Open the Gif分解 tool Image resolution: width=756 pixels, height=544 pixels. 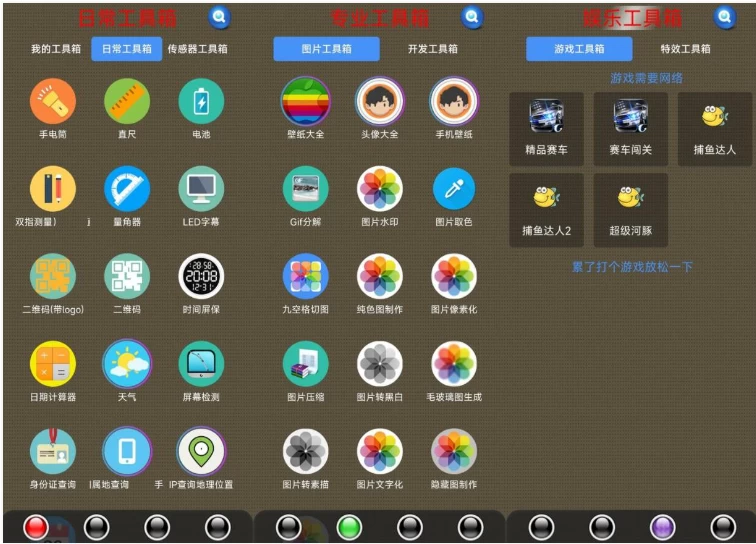coord(306,189)
